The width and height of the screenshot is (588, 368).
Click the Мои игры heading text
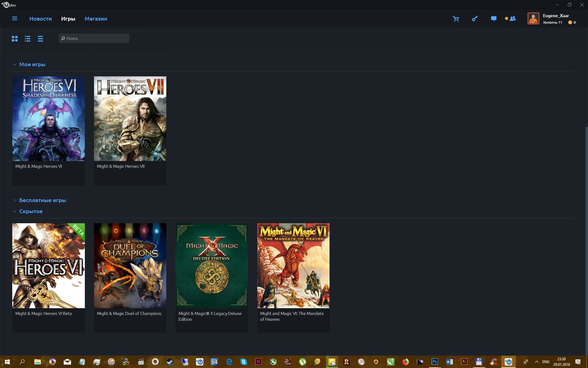pyautogui.click(x=32, y=64)
